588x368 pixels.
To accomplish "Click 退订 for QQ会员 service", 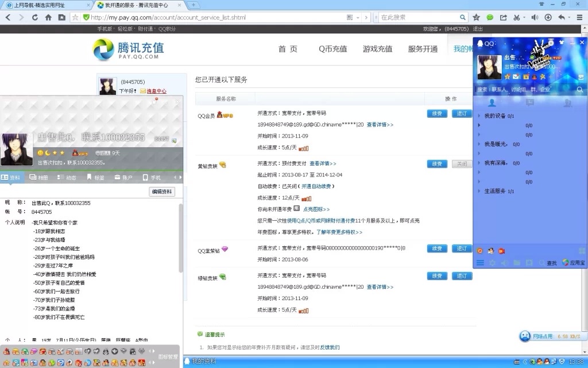I will 462,113.
